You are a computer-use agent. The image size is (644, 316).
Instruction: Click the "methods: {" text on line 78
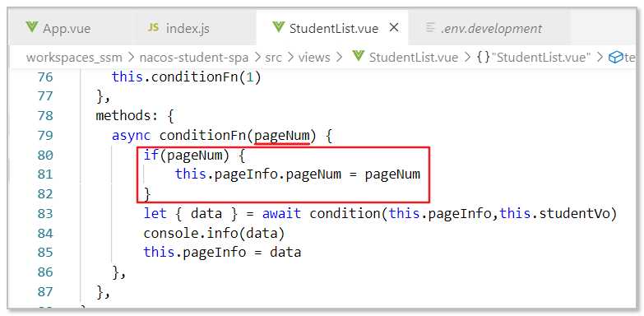click(x=135, y=116)
